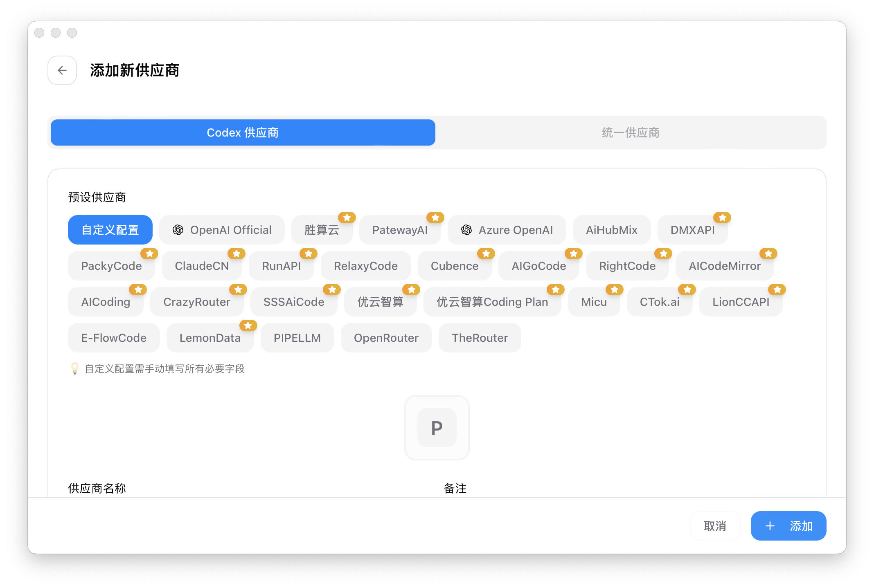Click the star badge on DMXAPI
Viewport: 874px width, 588px height.
click(722, 218)
